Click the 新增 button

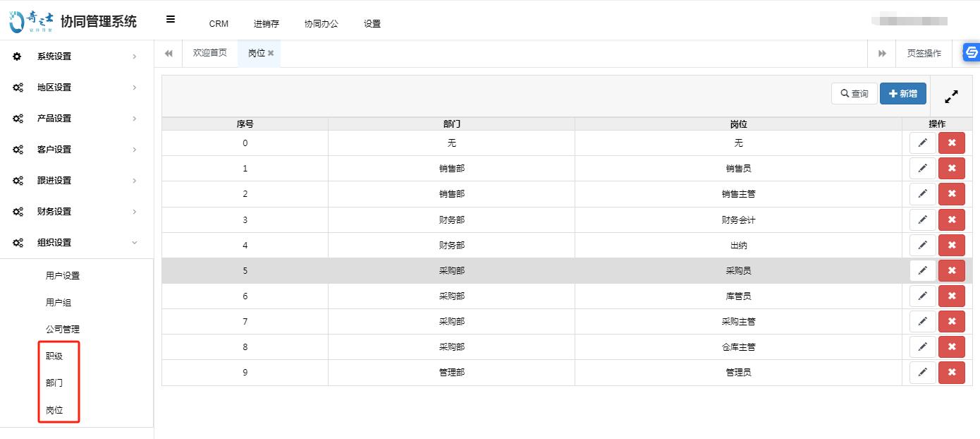(x=902, y=93)
